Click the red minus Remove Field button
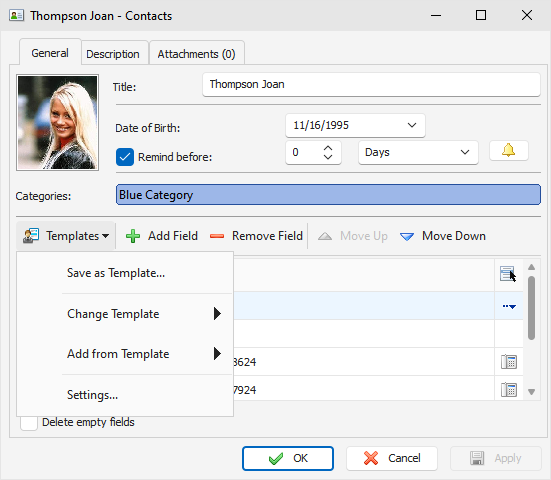The width and height of the screenshot is (551, 480). [x=256, y=236]
